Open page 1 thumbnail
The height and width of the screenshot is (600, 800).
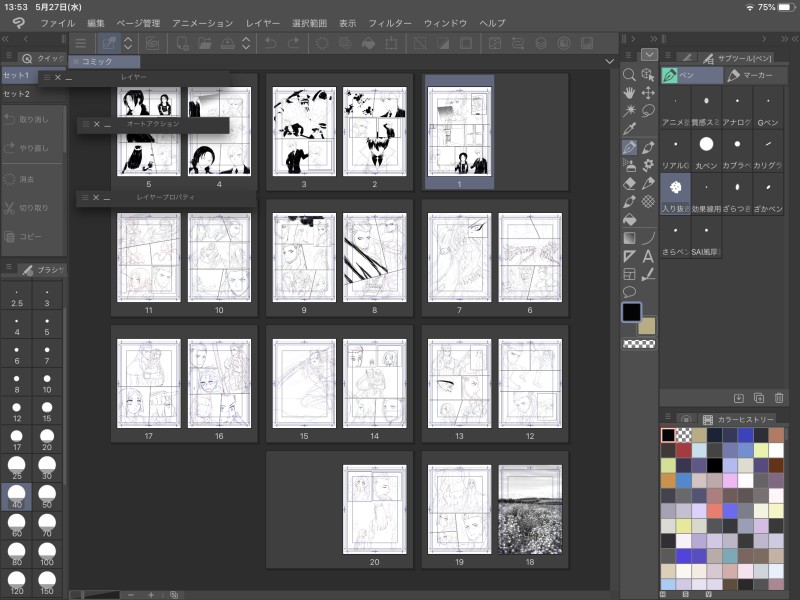click(x=459, y=132)
